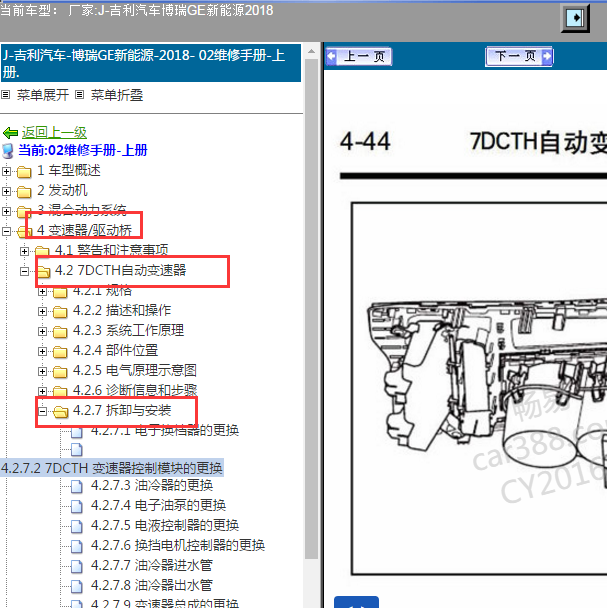This screenshot has height=608, width=607.
Task: Click folder icon of 4.2.4 部件位置
Action: pos(60,352)
